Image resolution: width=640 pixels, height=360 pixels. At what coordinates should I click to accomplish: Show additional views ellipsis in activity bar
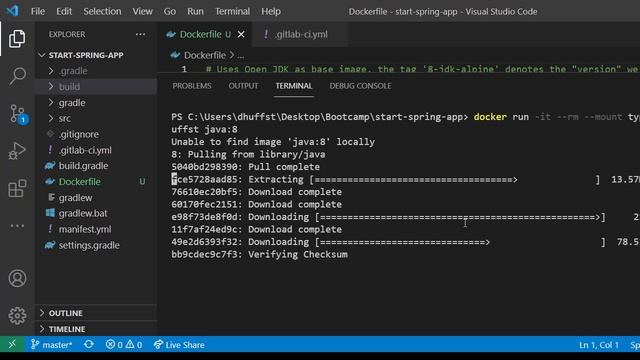tap(17, 226)
